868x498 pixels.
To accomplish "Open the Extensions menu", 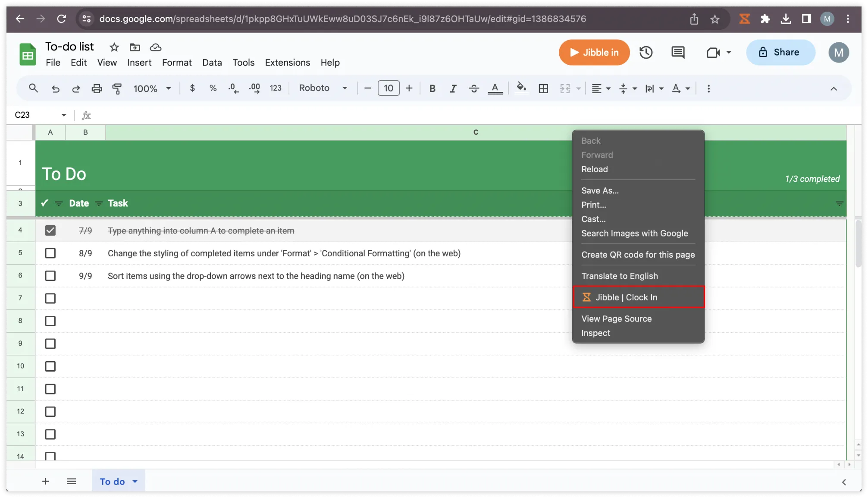I will [x=287, y=63].
